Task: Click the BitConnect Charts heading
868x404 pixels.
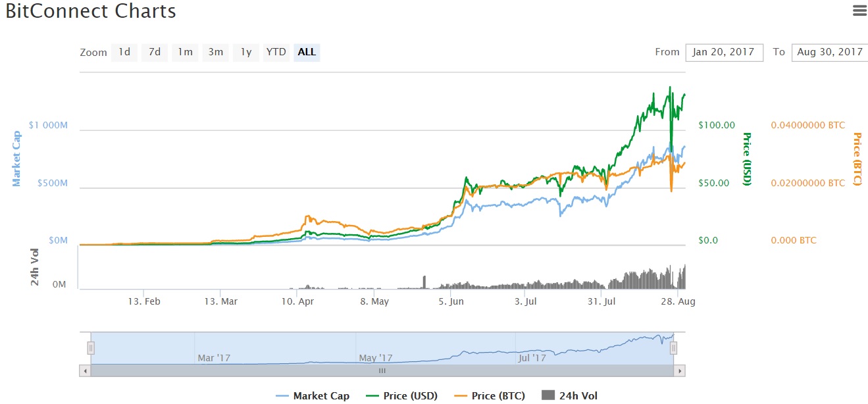Action: (x=91, y=11)
